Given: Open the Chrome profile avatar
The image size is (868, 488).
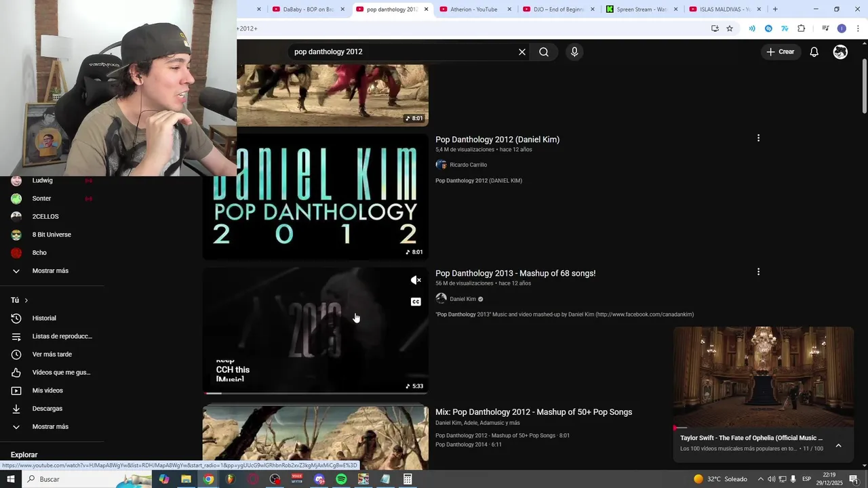Looking at the screenshot, I should tap(842, 28).
